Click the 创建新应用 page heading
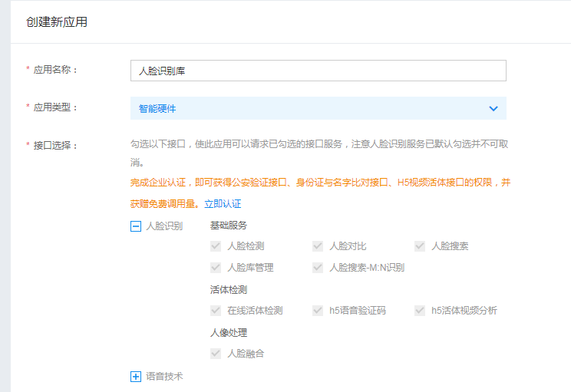Viewport: 571px width, 392px height. pyautogui.click(x=57, y=22)
